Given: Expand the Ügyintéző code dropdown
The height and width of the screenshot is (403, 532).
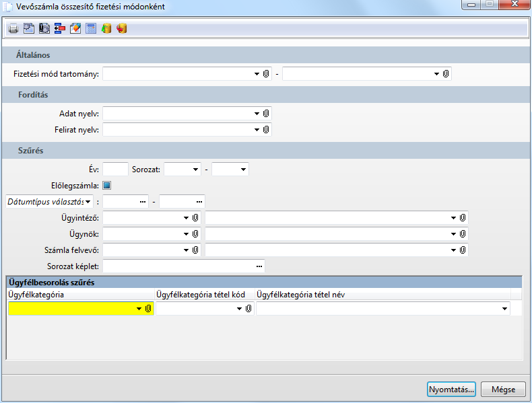Looking at the screenshot, I should point(186,217).
